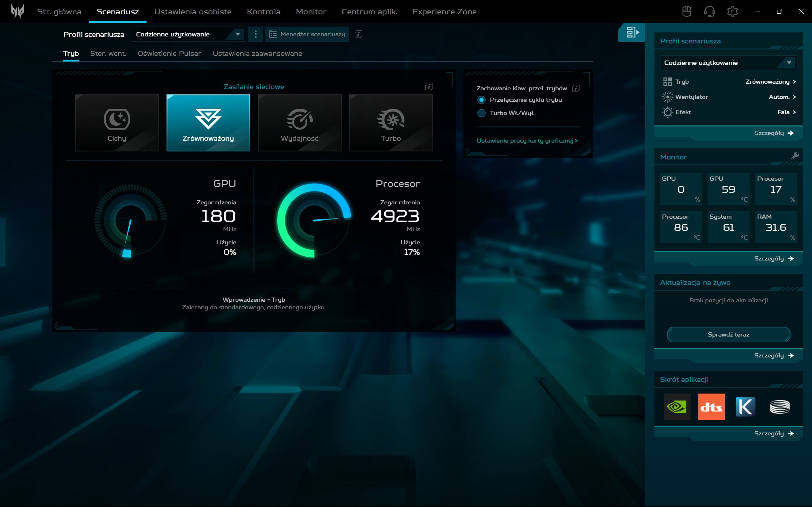Click the monitor wrench settings icon
This screenshot has width=812, height=507.
coord(795,156)
